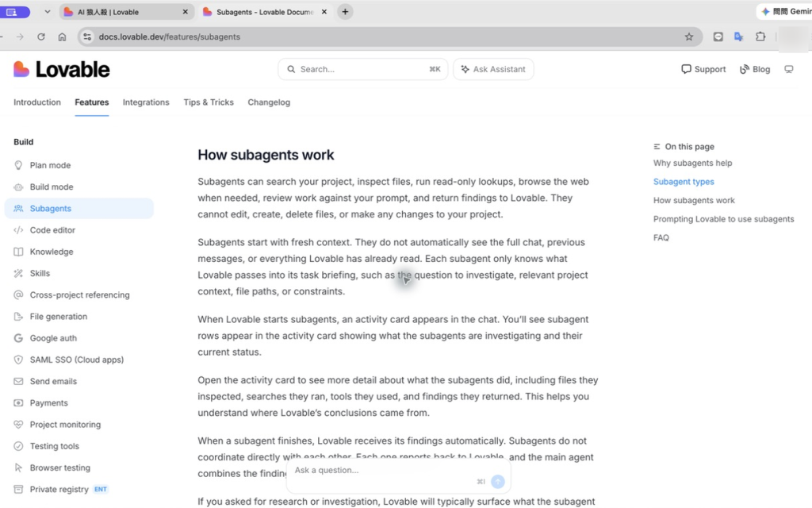Jump to Why subagents help section

coord(692,164)
